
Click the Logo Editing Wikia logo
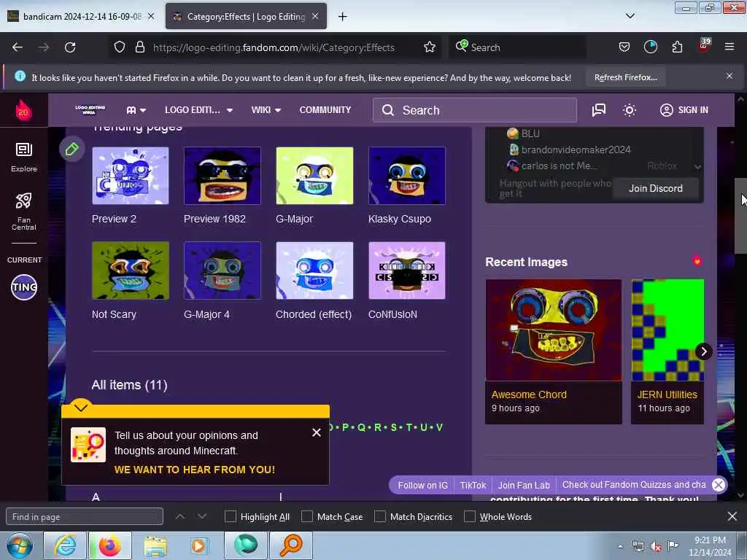90,110
